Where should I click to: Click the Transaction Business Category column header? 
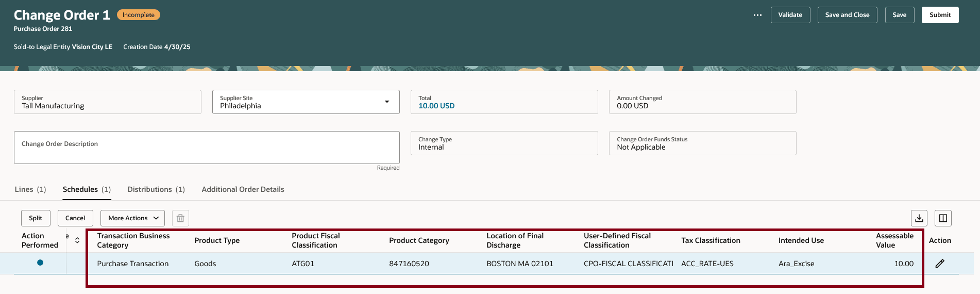click(x=133, y=240)
